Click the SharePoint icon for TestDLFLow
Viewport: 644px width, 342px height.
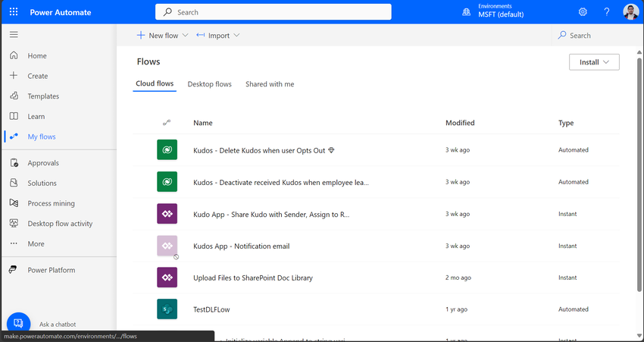167,309
